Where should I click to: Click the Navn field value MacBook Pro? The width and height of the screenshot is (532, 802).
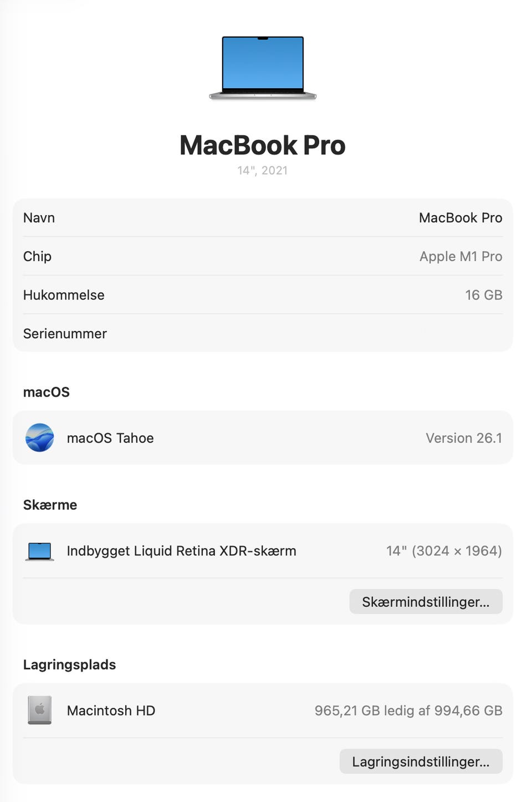[460, 218]
